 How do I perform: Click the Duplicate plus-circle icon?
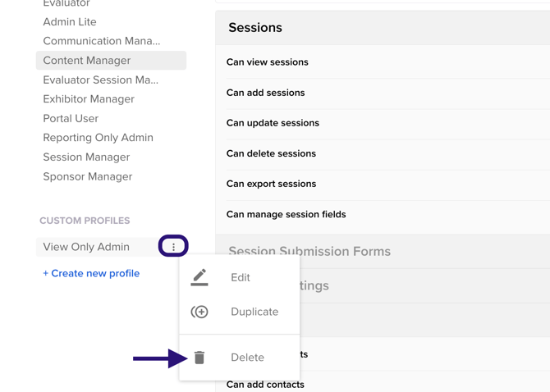tap(199, 312)
